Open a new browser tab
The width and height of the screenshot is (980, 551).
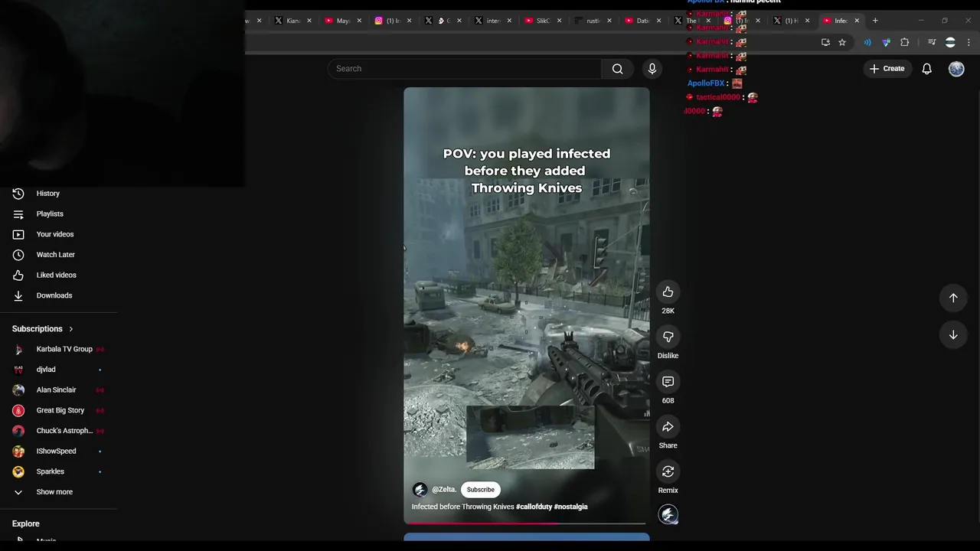pyautogui.click(x=875, y=21)
